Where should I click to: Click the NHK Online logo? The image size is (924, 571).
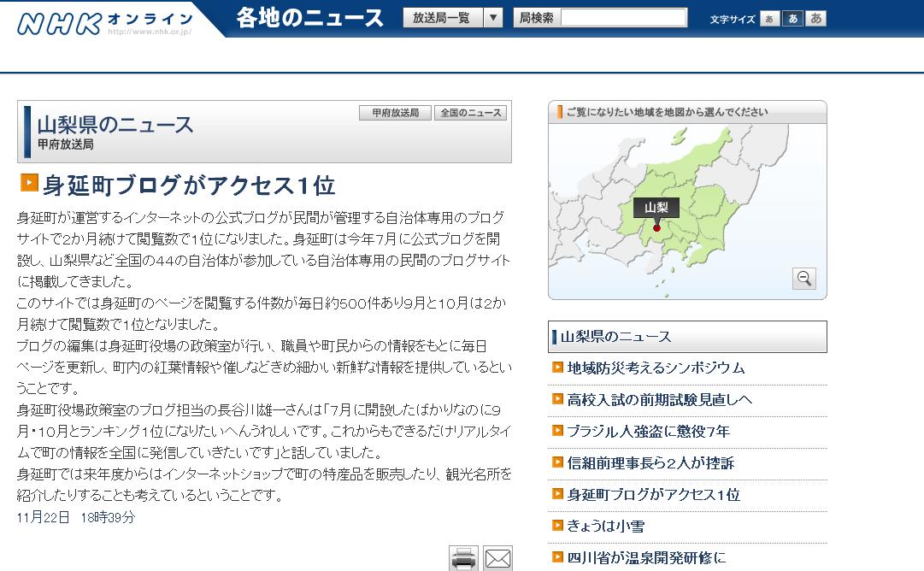coord(104,21)
